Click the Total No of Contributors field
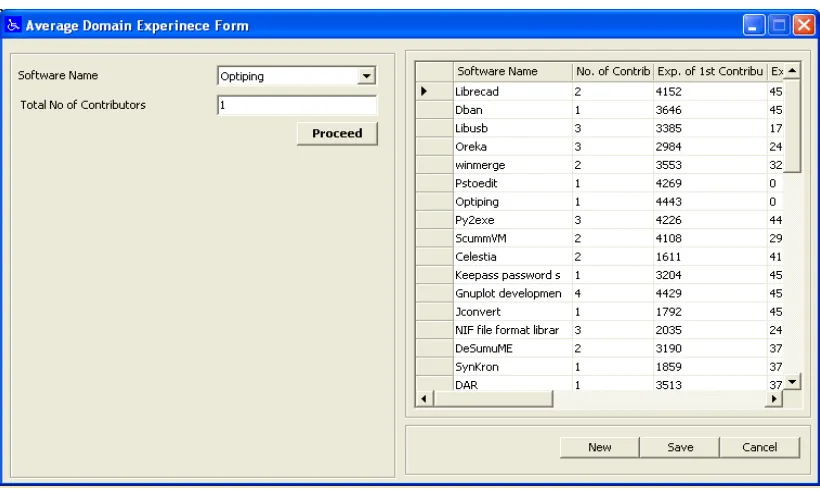The image size is (820, 490). [x=297, y=105]
